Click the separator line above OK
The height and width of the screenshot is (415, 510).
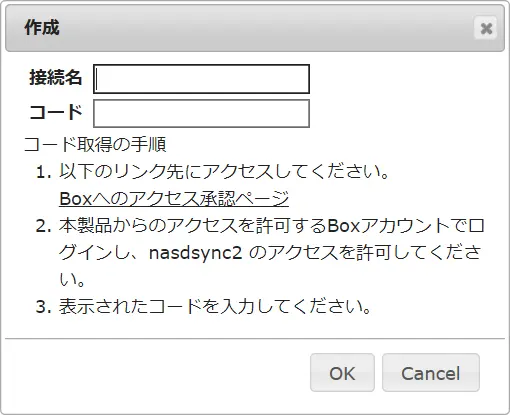[x=255, y=339]
